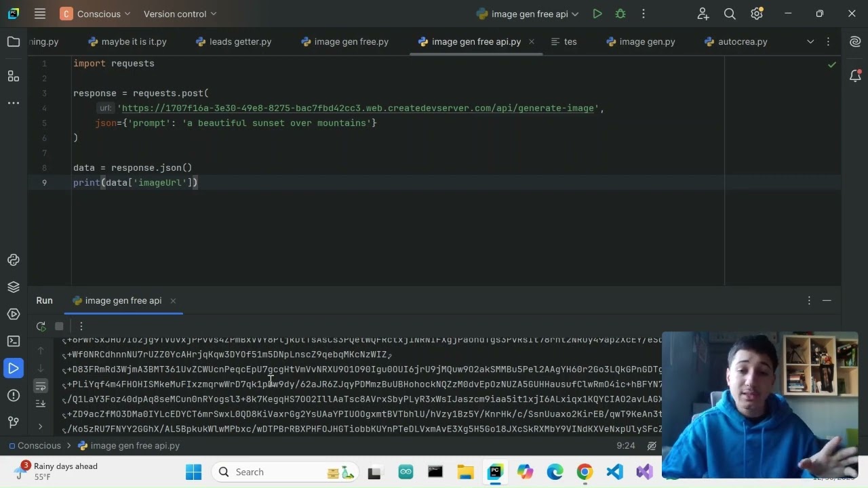868x488 pixels.
Task: Open More tool windows ellipsis in sidebar
Action: tap(14, 103)
